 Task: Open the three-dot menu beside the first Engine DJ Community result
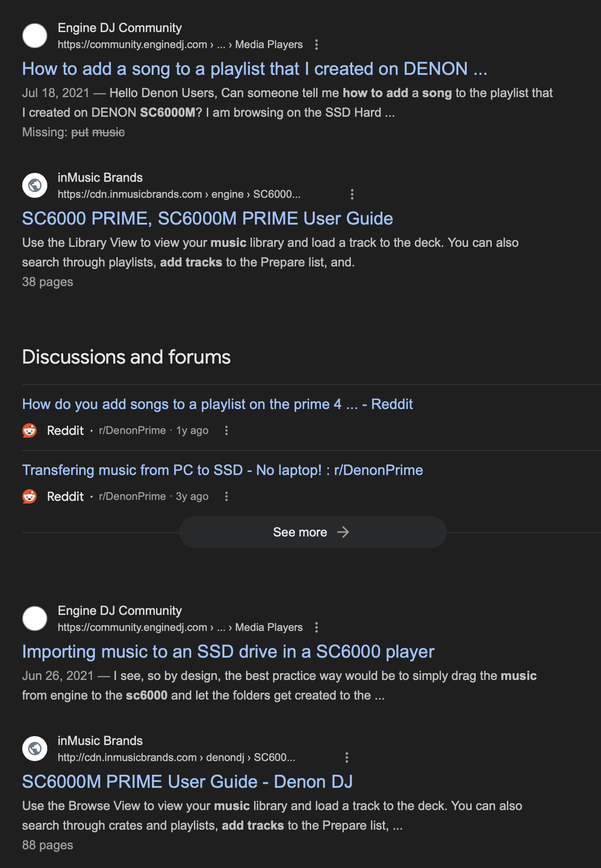[x=317, y=45]
